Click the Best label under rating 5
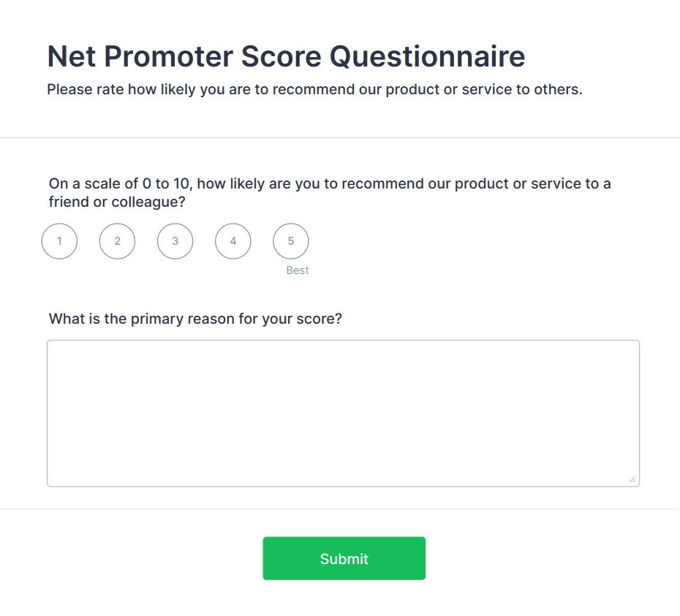 [297, 270]
